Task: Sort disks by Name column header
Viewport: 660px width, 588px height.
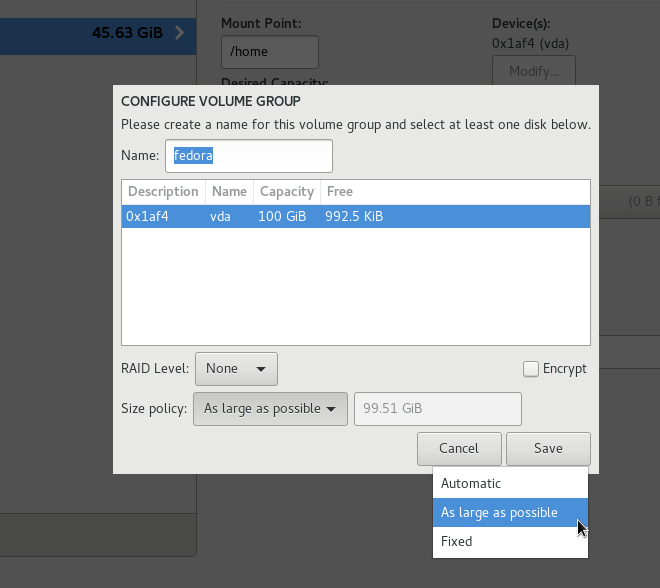Action: [x=229, y=191]
